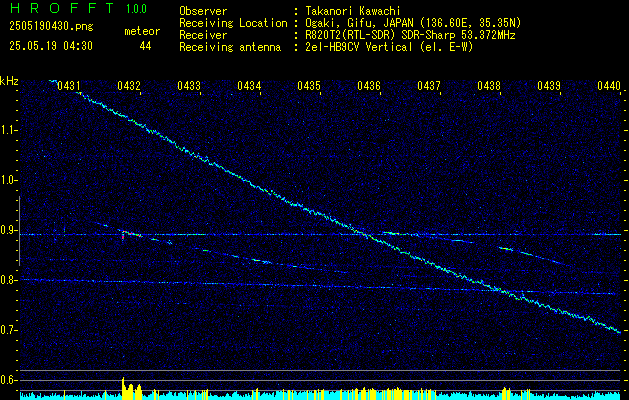The image size is (629, 400).
Task: Click time marker 0436
Action: click(369, 85)
